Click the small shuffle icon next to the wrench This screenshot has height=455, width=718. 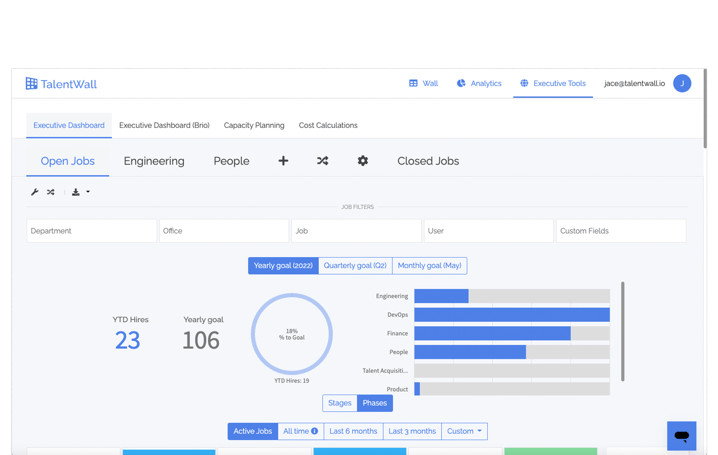(51, 192)
